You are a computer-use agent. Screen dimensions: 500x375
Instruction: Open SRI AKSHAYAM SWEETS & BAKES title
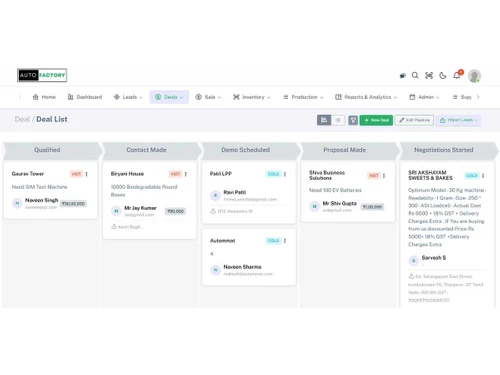coord(430,175)
